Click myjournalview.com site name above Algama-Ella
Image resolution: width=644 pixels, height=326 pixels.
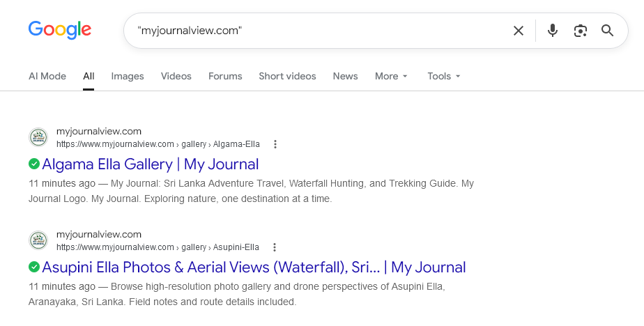(x=98, y=132)
